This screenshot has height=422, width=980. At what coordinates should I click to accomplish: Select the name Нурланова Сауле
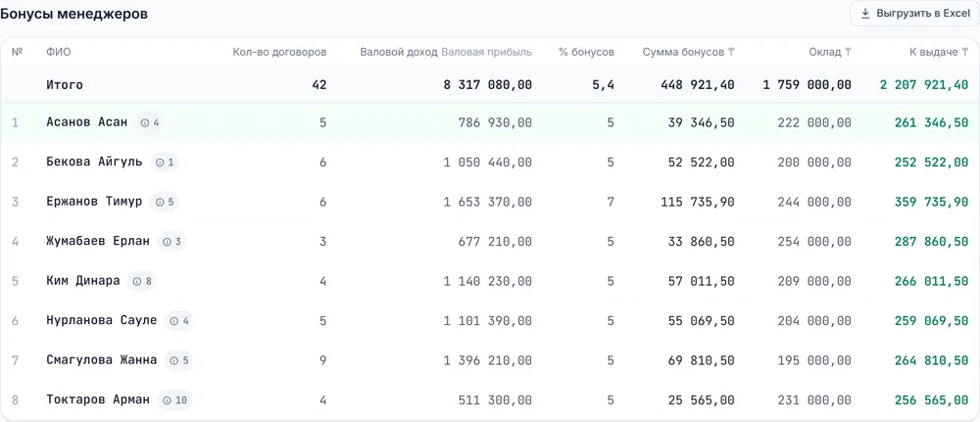click(x=102, y=321)
